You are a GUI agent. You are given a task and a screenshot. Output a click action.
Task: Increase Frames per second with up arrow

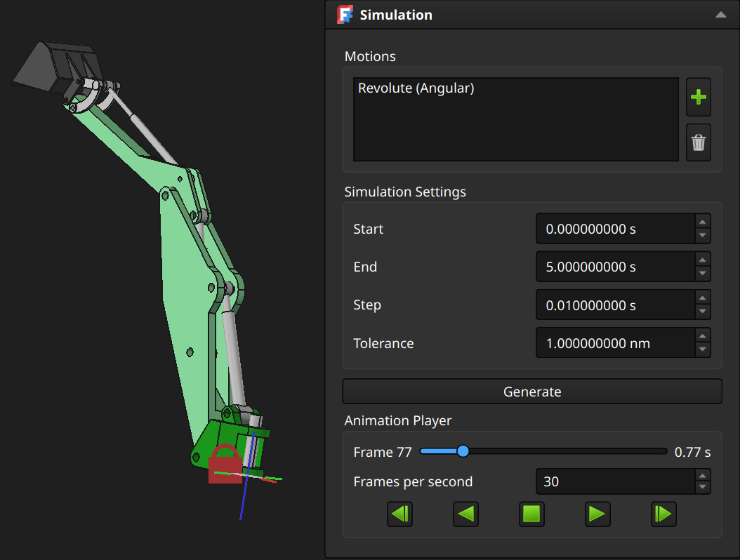tap(703, 476)
